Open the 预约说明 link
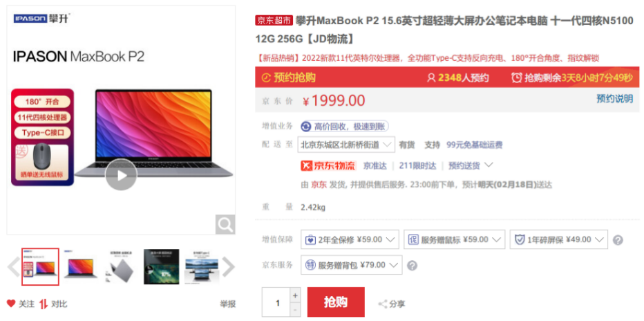The width and height of the screenshot is (644, 321). tap(615, 99)
